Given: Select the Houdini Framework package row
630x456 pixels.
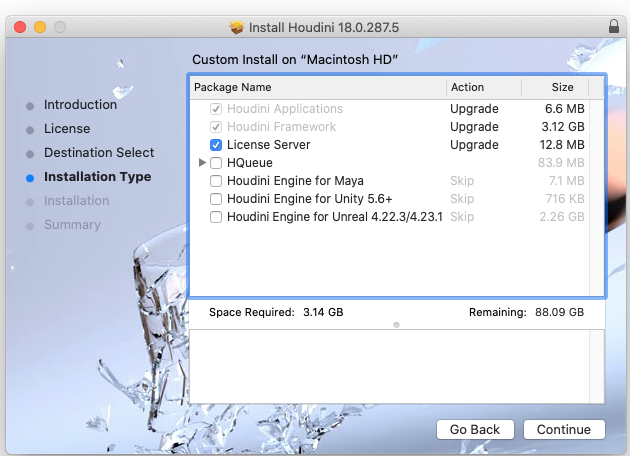Looking at the screenshot, I should point(281,127).
